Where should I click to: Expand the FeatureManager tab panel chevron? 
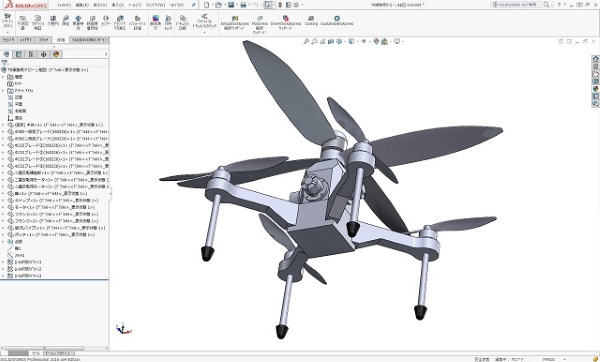pos(106,54)
